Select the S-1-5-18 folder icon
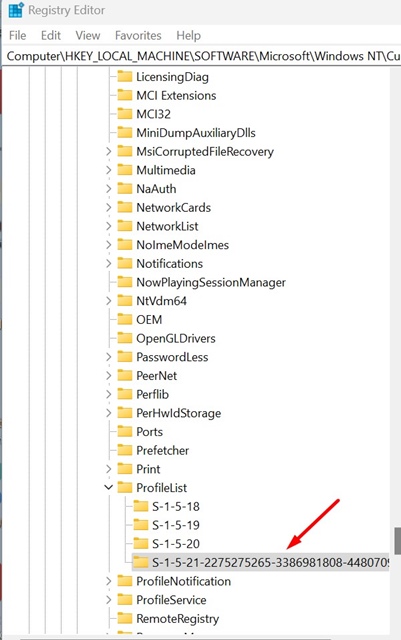401x640 pixels. [140, 506]
